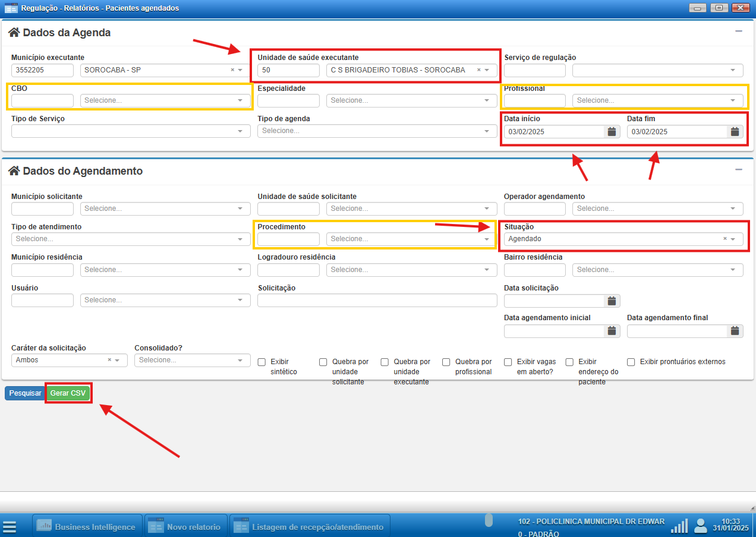Toggle Exibir prontuários externos checkbox
Viewport: 756px width, 537px height.
click(631, 362)
